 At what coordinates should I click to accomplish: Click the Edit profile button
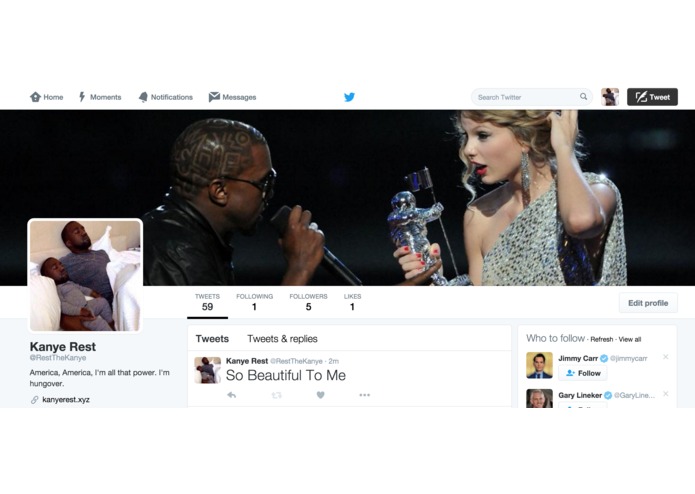click(x=648, y=303)
